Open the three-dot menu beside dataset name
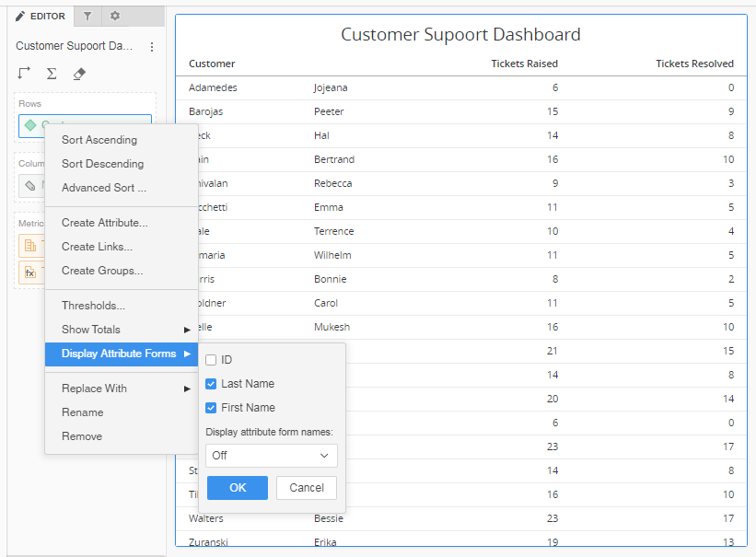This screenshot has height=557, width=756. pos(152,46)
